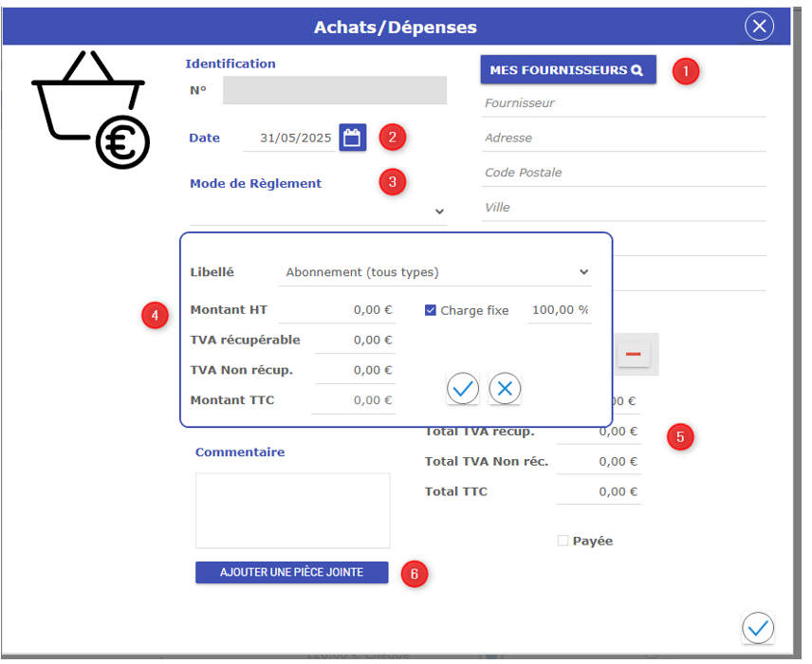Click the Fournisseur name field
Viewport: 812px width, 664px height.
coord(622,103)
